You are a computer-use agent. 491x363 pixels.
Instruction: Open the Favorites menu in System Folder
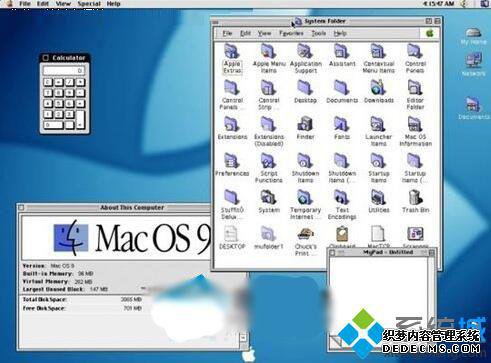(x=291, y=33)
